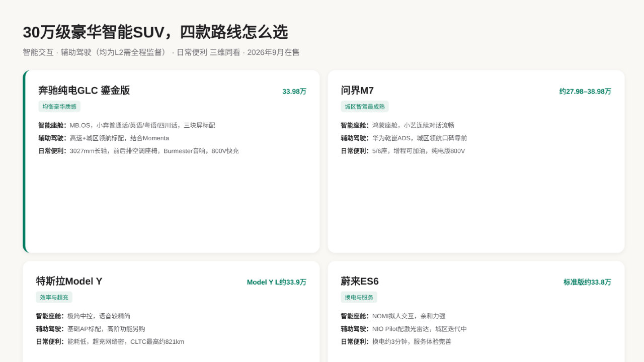Click the 城区智驾最成熟 tag

point(365,107)
